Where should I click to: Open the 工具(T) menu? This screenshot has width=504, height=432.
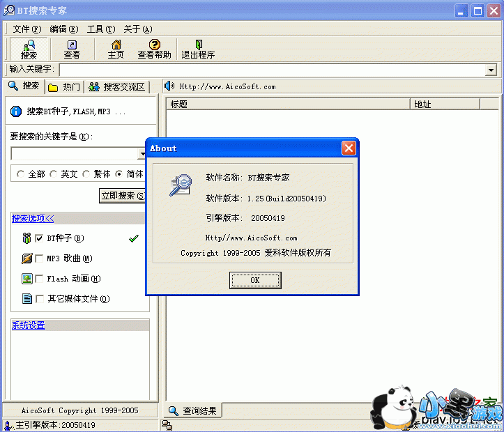[101, 29]
